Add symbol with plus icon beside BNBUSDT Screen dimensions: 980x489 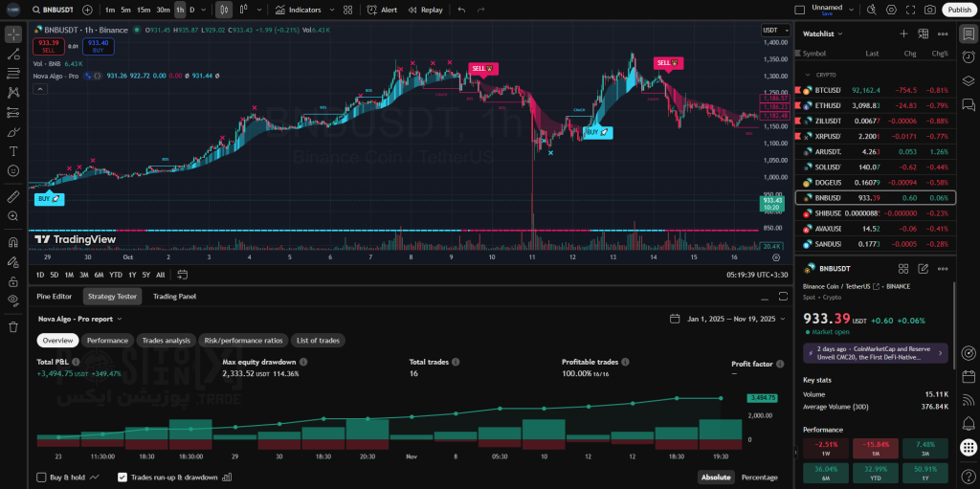tap(87, 10)
